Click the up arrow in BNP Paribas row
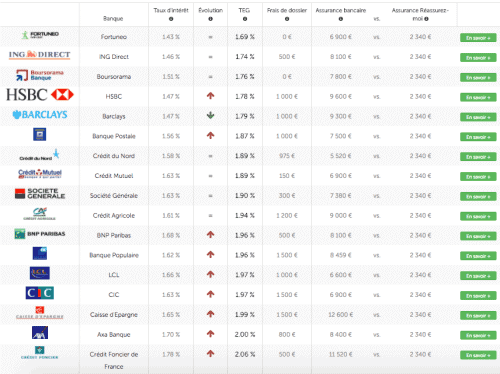 click(x=210, y=235)
